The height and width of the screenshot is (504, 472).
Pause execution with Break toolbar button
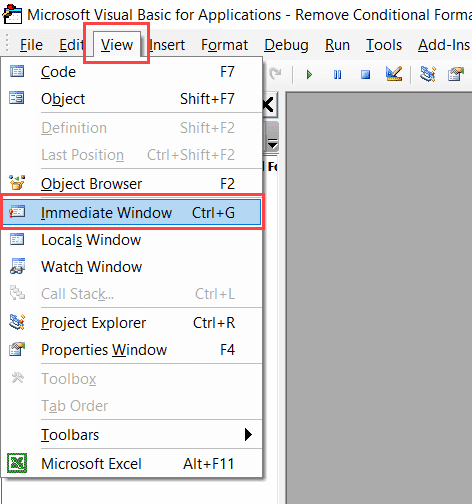pyautogui.click(x=337, y=74)
